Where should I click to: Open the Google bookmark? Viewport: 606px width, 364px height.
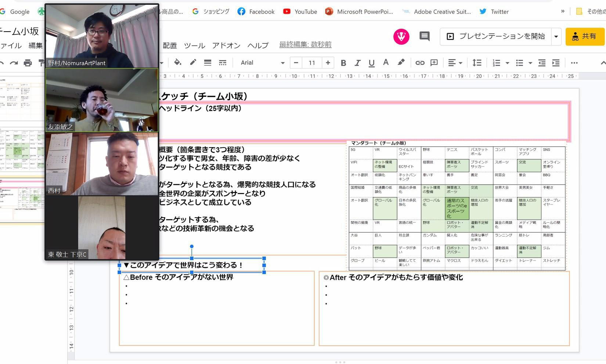point(15,12)
